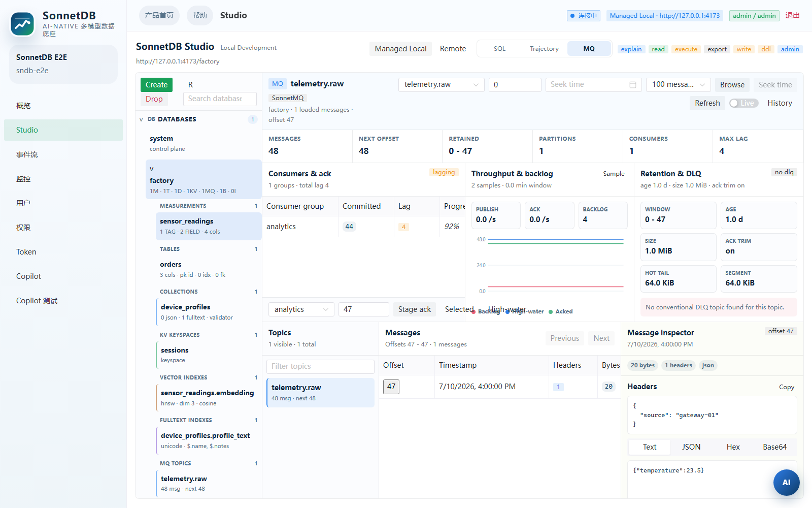Open the floating AI assistant button
This screenshot has width=812, height=508.
pyautogui.click(x=786, y=483)
